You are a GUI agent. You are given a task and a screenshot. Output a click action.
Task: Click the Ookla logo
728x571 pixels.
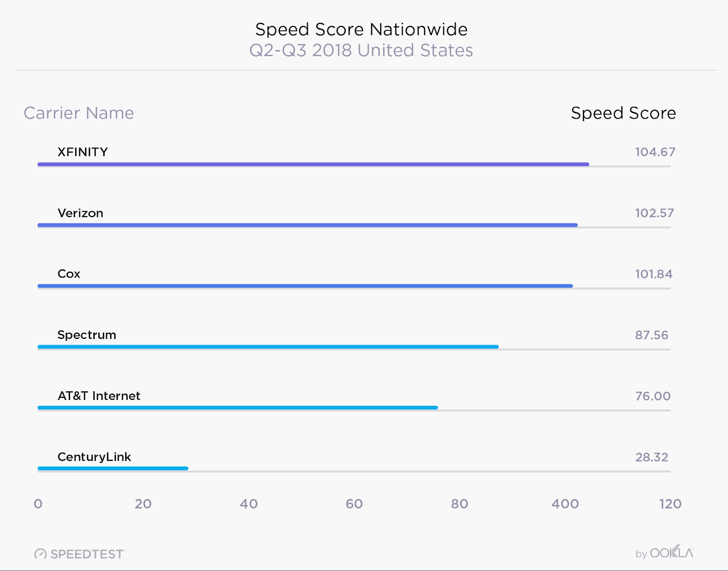(672, 552)
